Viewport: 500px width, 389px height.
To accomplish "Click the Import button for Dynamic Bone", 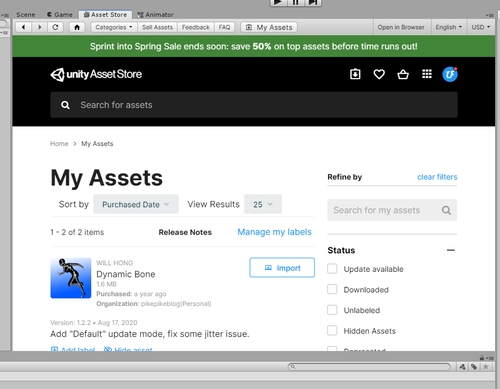I will click(x=282, y=268).
